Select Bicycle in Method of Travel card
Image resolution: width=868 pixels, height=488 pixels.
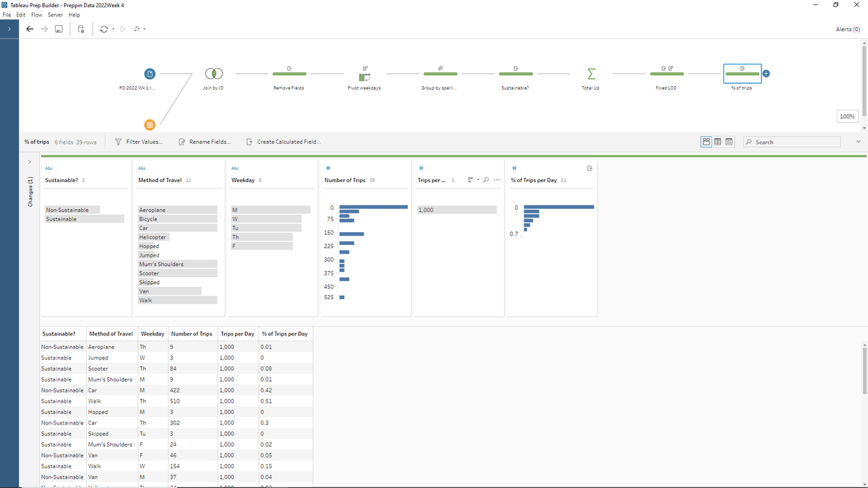pos(177,219)
